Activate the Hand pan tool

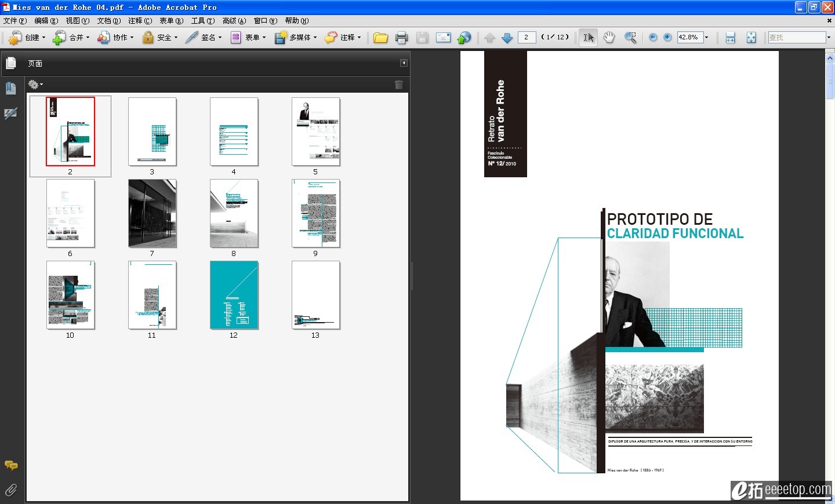tap(609, 38)
